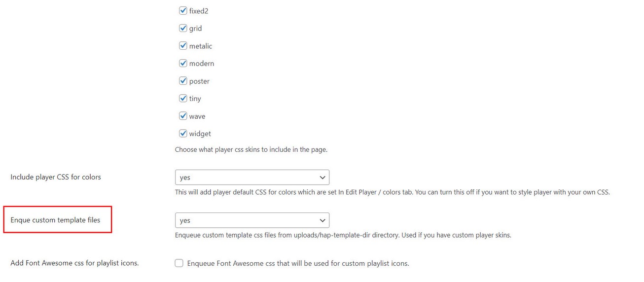
Task: Select the 'Enque custom template files' setting label
Action: coord(55,220)
